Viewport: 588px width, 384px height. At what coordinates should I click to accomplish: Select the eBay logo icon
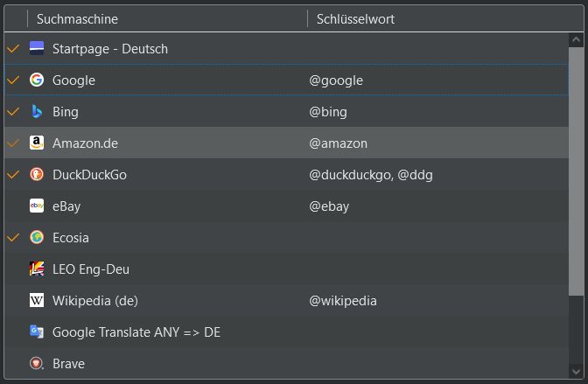[x=37, y=206]
